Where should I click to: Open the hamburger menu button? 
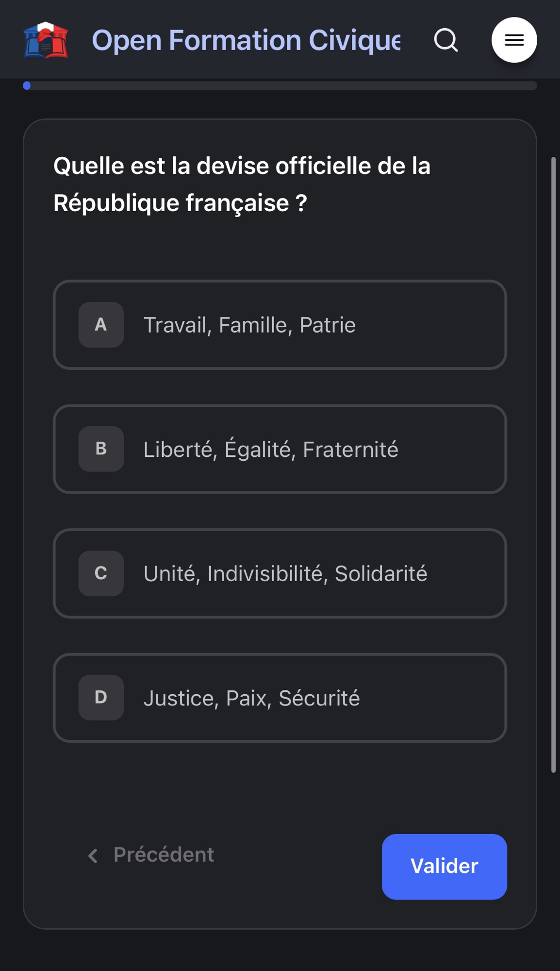click(x=514, y=40)
